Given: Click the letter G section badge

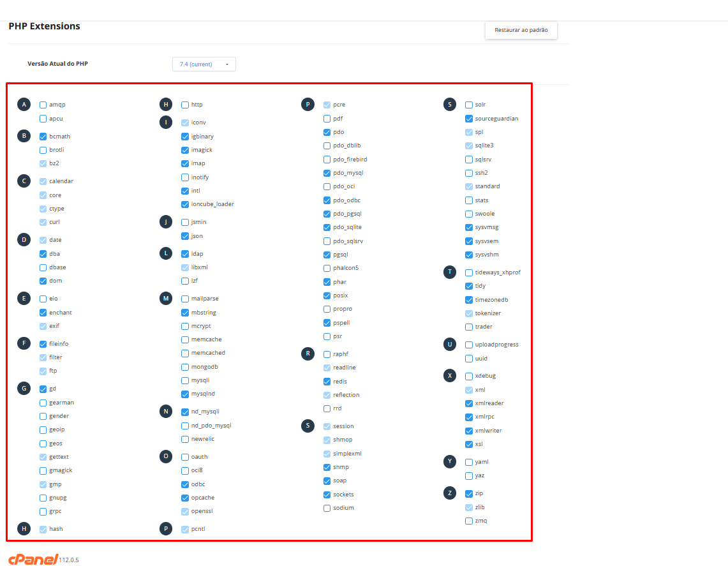Looking at the screenshot, I should click(x=24, y=389).
